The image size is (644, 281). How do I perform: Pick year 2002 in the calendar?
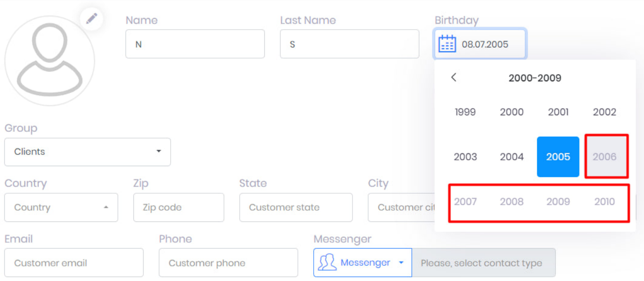[x=604, y=112]
